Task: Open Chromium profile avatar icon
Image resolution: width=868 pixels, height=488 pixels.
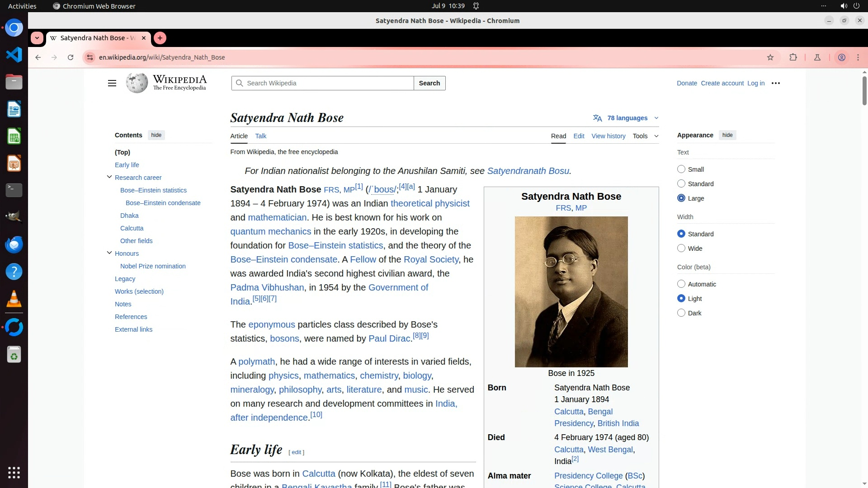Action: click(842, 57)
